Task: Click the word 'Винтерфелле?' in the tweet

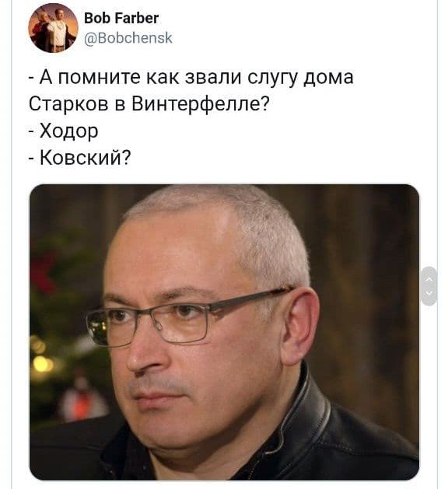Action: point(200,104)
